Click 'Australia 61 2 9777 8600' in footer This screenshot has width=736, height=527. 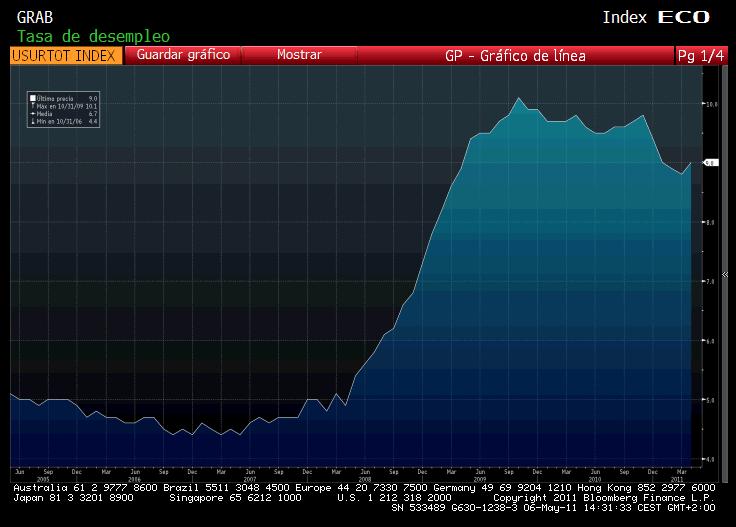85,488
